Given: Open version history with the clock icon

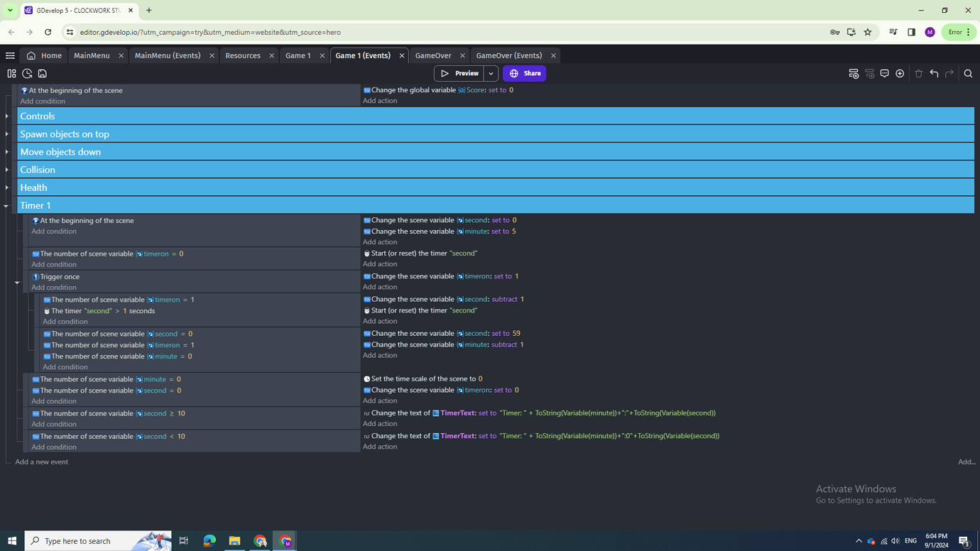Looking at the screenshot, I should [27, 73].
